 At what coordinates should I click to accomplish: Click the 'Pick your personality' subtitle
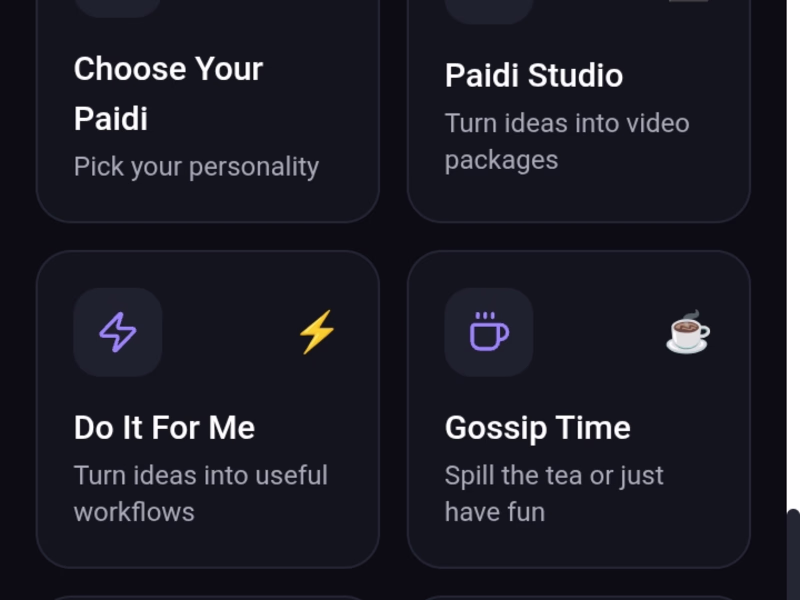(x=196, y=166)
